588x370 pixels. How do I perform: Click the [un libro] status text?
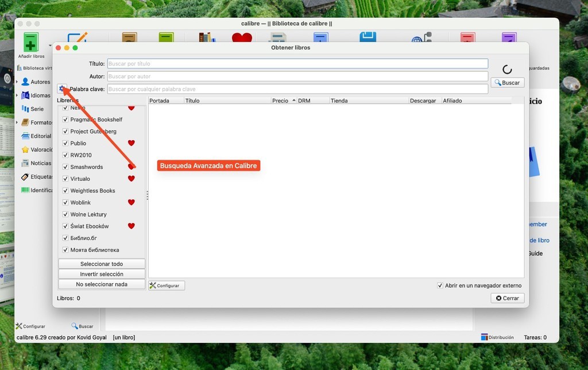click(124, 337)
